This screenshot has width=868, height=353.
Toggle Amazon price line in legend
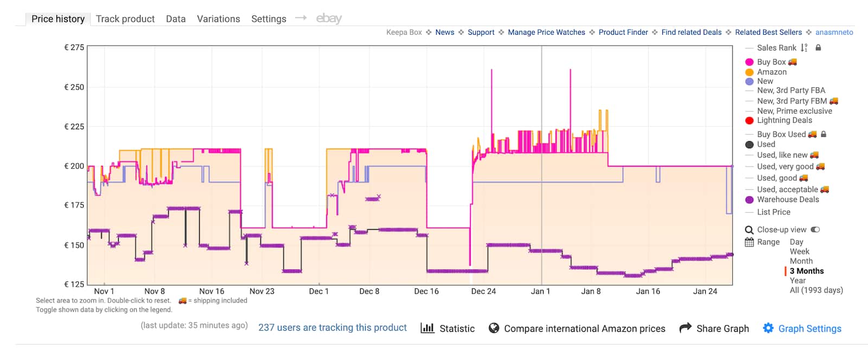[771, 72]
